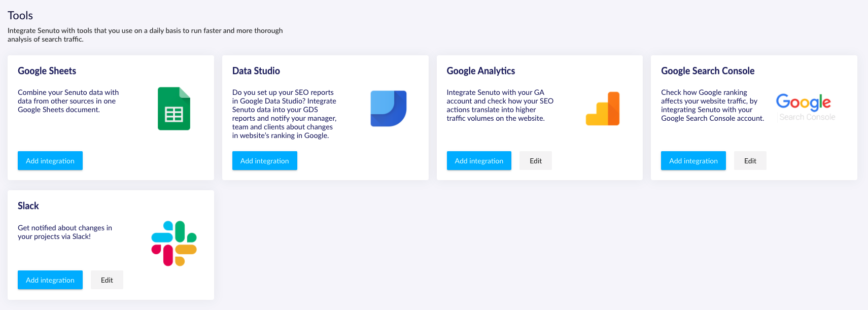Screen dimensions: 868x310
Task: Add integration for Google Sheets
Action: tap(50, 161)
